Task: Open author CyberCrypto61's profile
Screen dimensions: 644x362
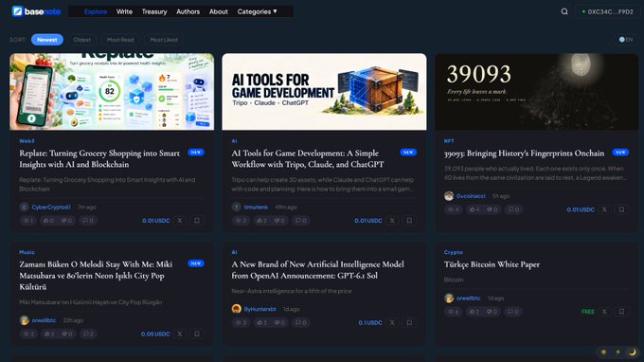Action: (x=51, y=208)
